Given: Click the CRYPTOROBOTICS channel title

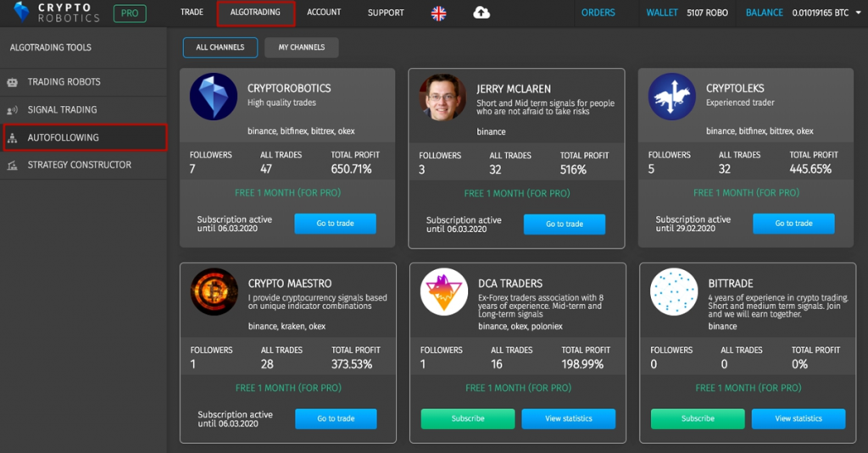Looking at the screenshot, I should pyautogui.click(x=289, y=89).
